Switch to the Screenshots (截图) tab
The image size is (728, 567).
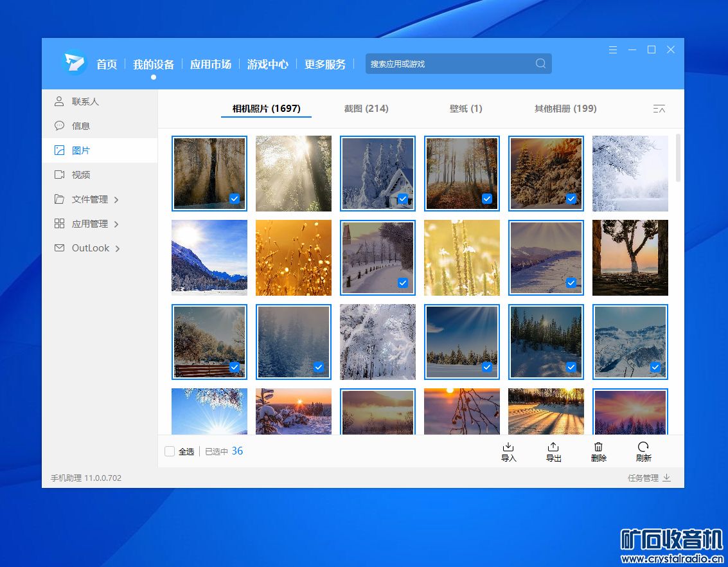pos(366,109)
